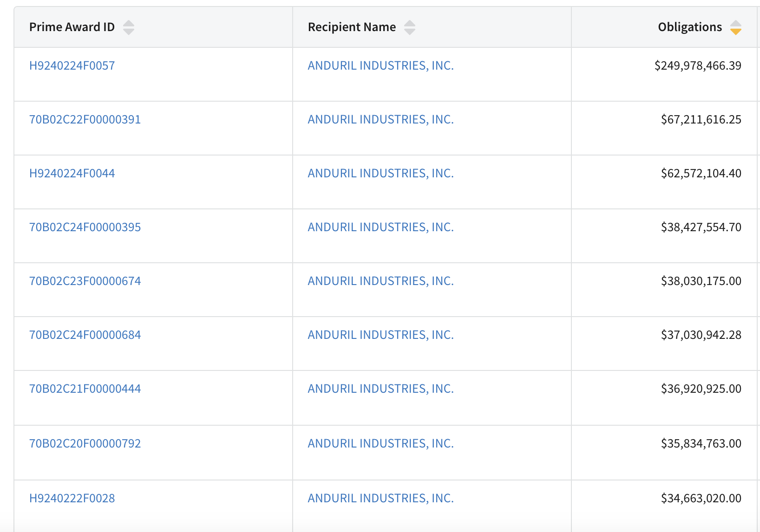Click the Prime Award ID header label
Image resolution: width=760 pixels, height=532 pixels.
click(x=72, y=27)
